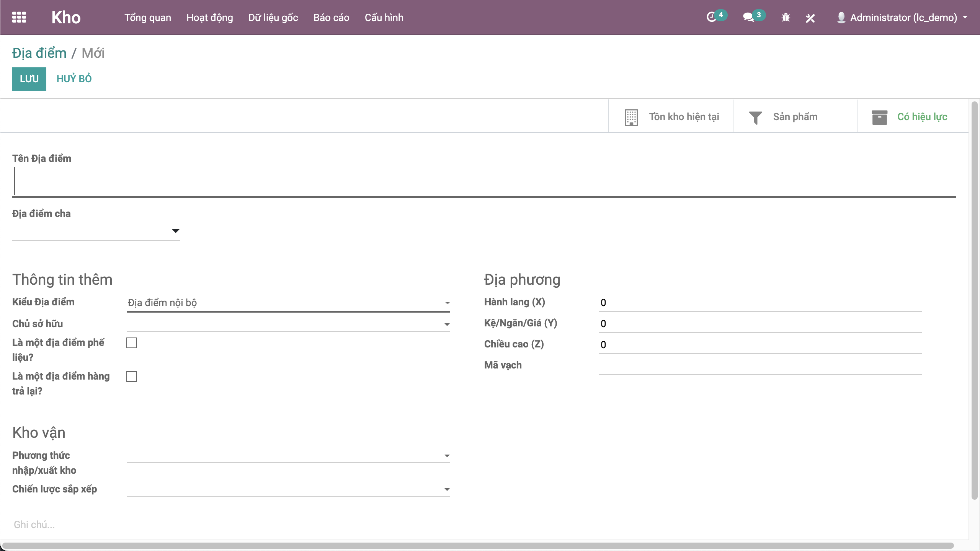Expand the Địa điểm cha dropdown
Viewport: 980px width, 551px height.
pos(175,231)
